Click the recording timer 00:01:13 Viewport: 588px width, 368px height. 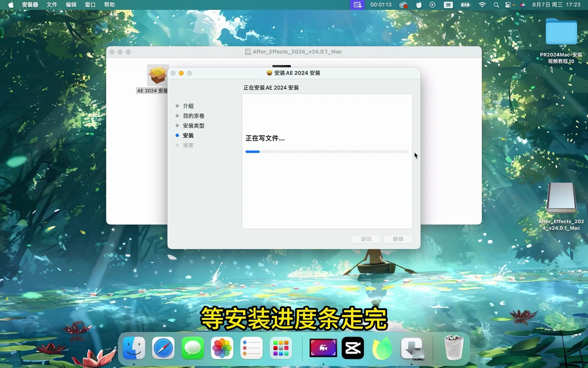[x=381, y=5]
